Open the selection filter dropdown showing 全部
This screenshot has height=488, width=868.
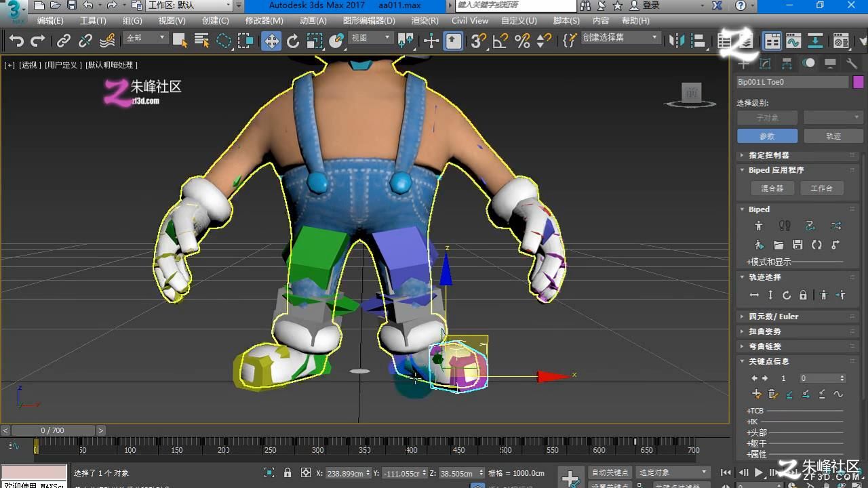[146, 38]
